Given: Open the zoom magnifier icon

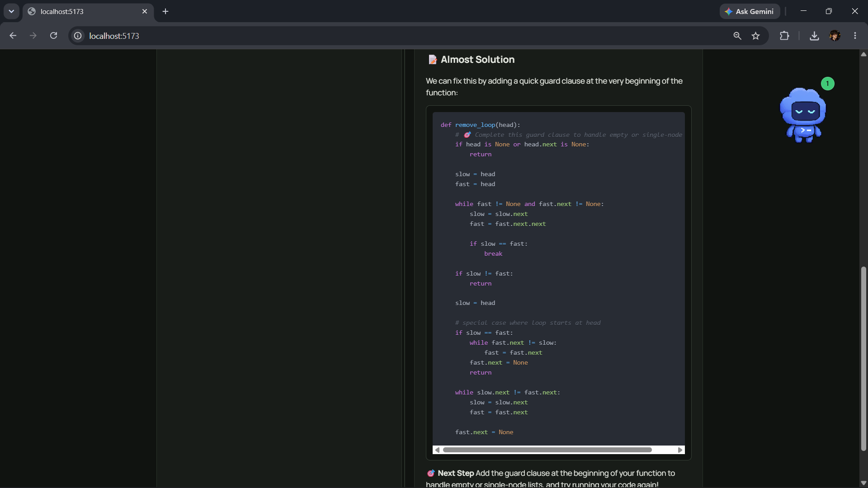Looking at the screenshot, I should click(737, 36).
